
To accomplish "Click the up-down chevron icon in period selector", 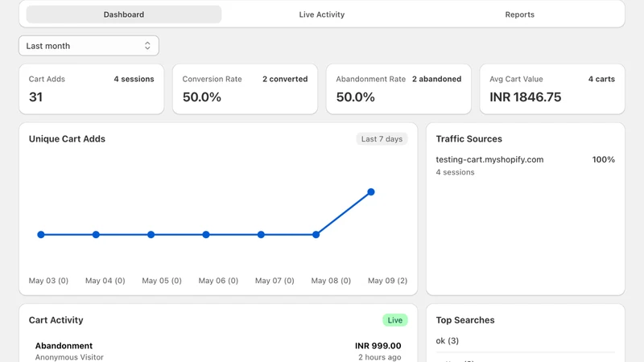I will pyautogui.click(x=147, y=46).
